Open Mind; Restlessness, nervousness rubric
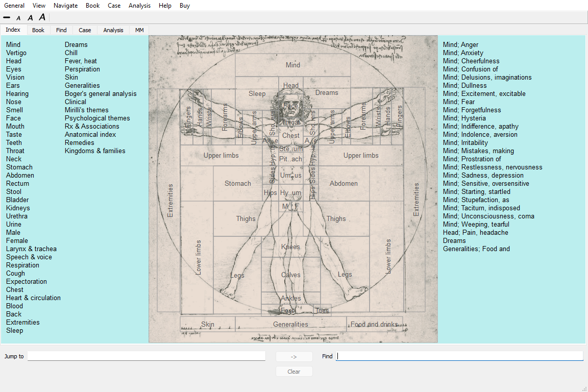The width and height of the screenshot is (588, 392). (493, 167)
